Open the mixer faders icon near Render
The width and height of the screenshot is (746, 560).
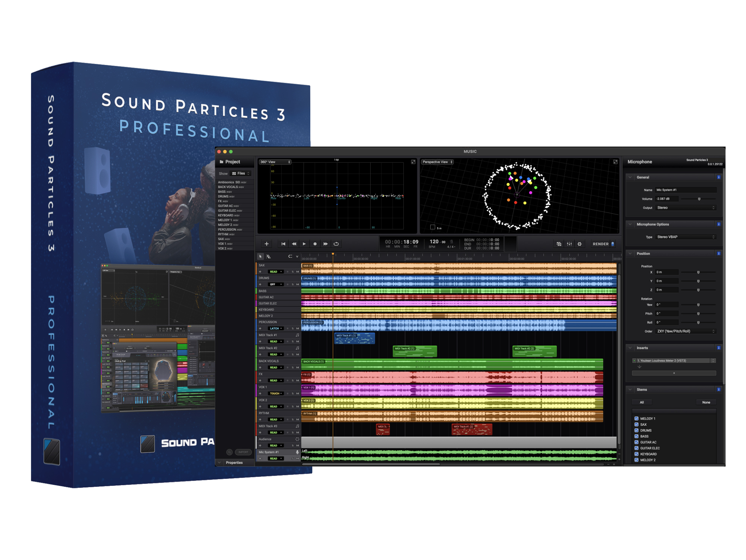pyautogui.click(x=570, y=244)
